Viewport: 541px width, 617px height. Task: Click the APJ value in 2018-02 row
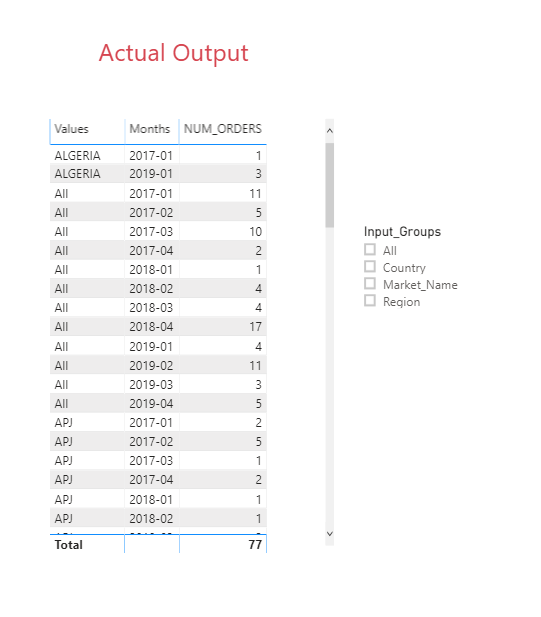[63, 519]
